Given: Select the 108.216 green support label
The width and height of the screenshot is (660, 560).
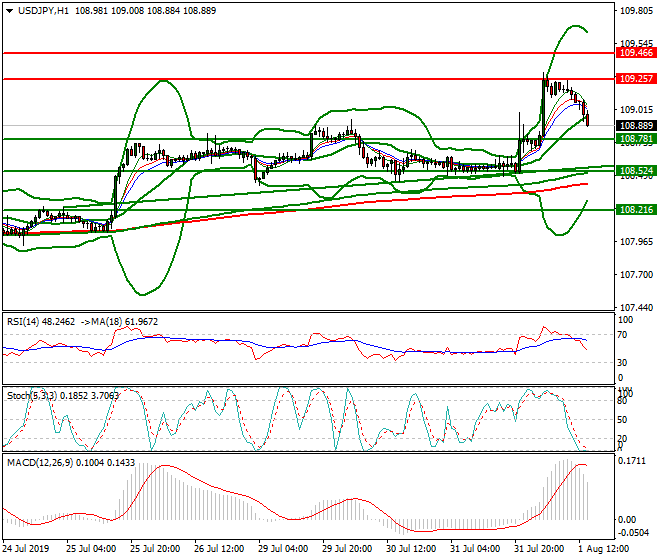Looking at the screenshot, I should (x=636, y=209).
